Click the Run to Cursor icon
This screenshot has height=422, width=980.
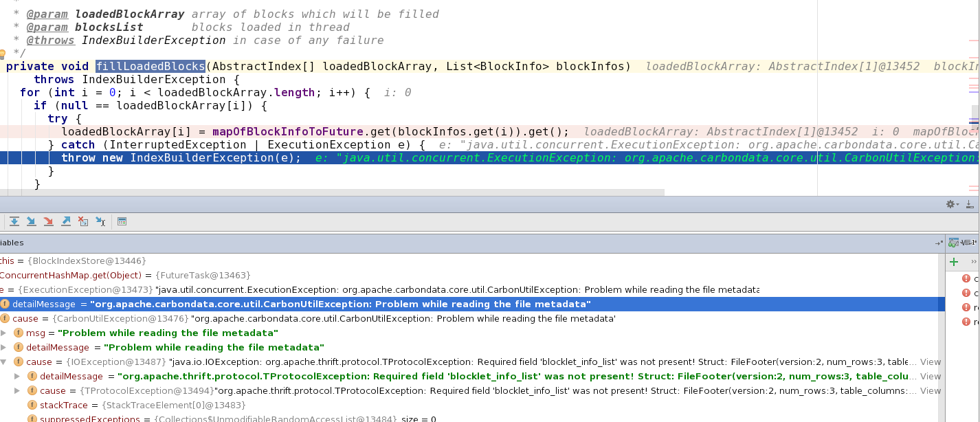click(100, 221)
